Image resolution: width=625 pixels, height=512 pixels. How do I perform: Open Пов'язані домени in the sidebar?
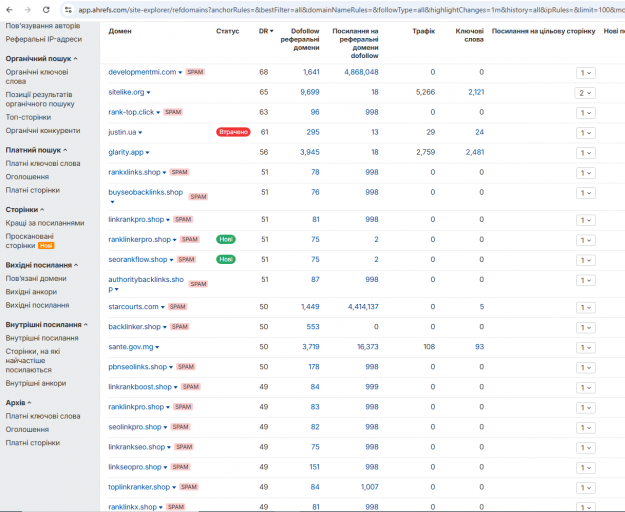coord(36,279)
